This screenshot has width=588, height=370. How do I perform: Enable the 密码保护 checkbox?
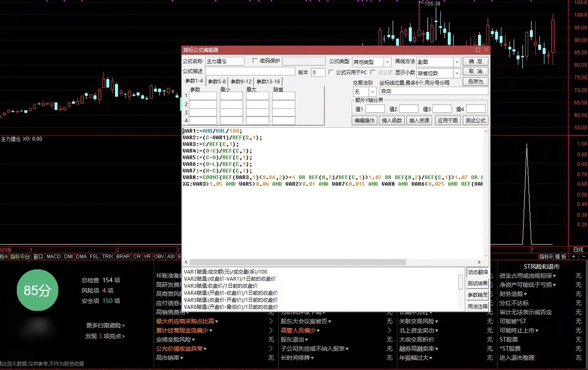[255, 61]
